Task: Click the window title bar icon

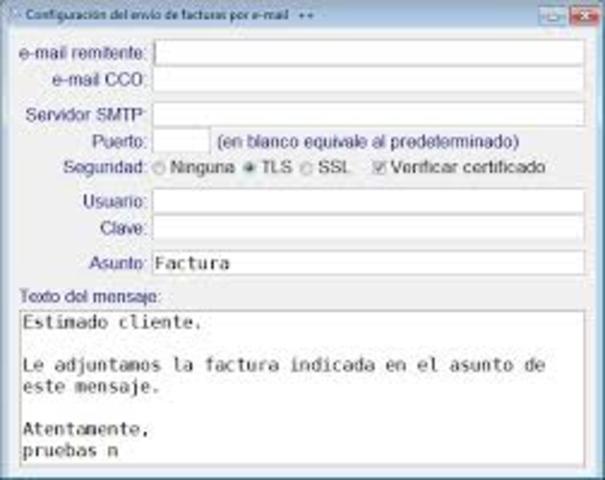Action: [16, 15]
